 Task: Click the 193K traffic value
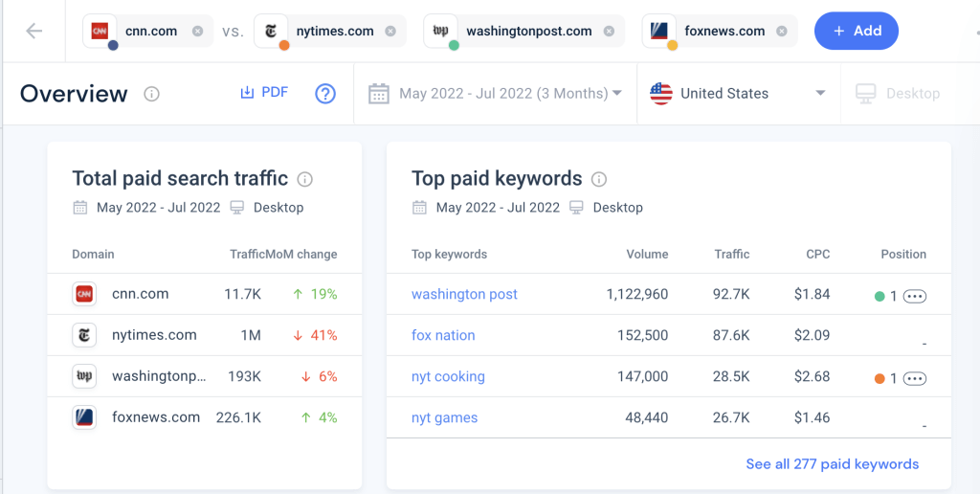click(x=246, y=376)
